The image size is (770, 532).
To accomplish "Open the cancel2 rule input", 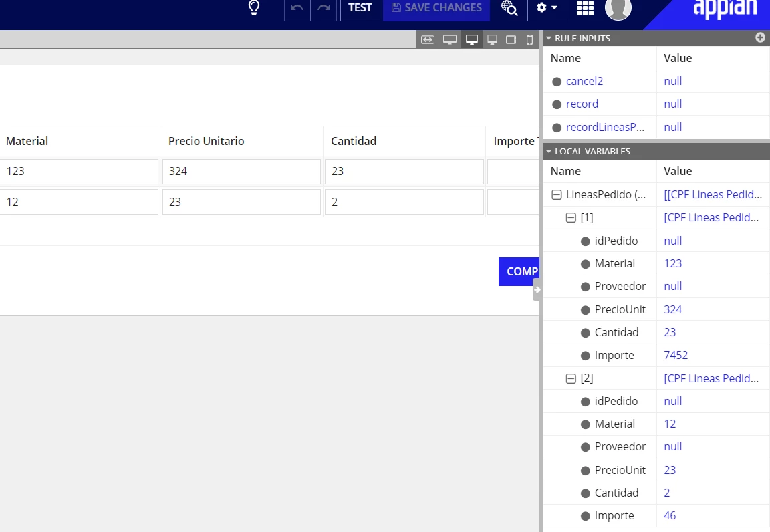I will [x=584, y=81].
